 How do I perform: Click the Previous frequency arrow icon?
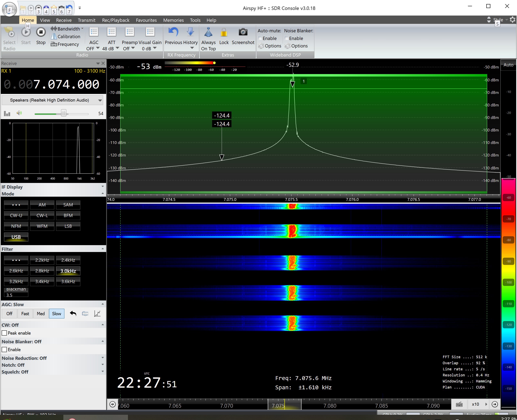tap(173, 32)
